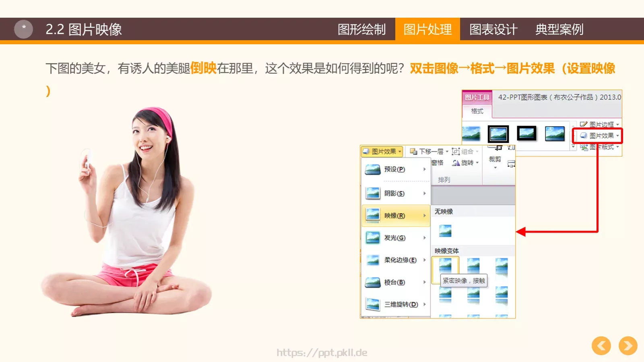This screenshot has width=644, height=362.
Task: Click the previous slide arrow button
Action: [601, 346]
